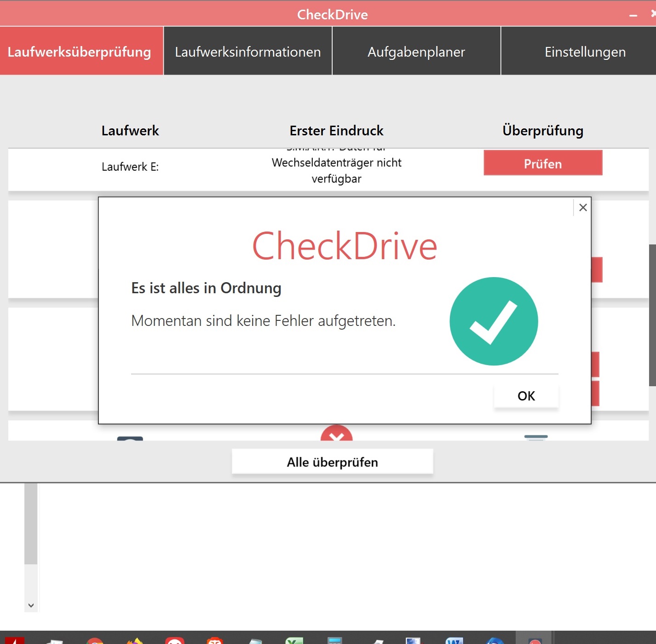Screen dimensions: 656x644
Task: Click the CheckDrive window title text
Action: pyautogui.click(x=332, y=15)
